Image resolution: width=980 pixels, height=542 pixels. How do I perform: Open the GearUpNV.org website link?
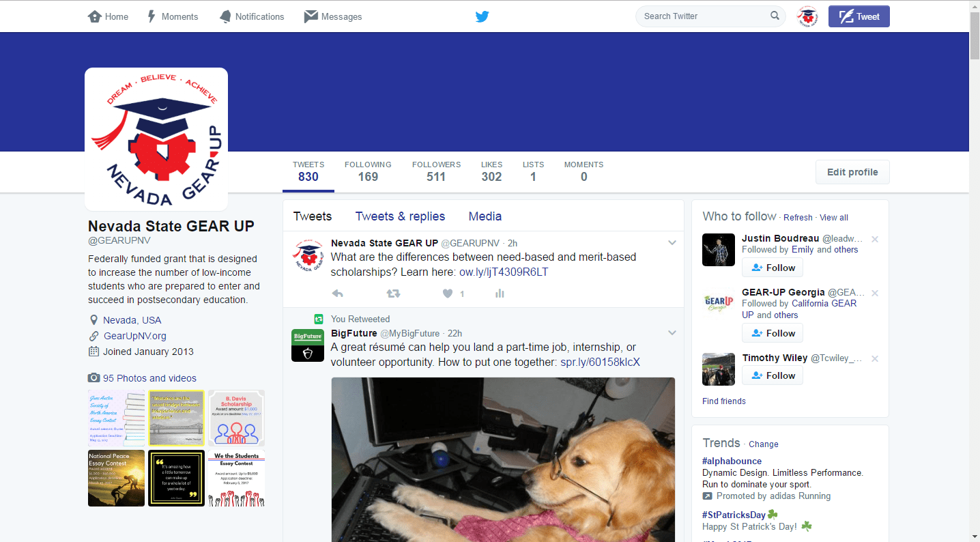134,336
